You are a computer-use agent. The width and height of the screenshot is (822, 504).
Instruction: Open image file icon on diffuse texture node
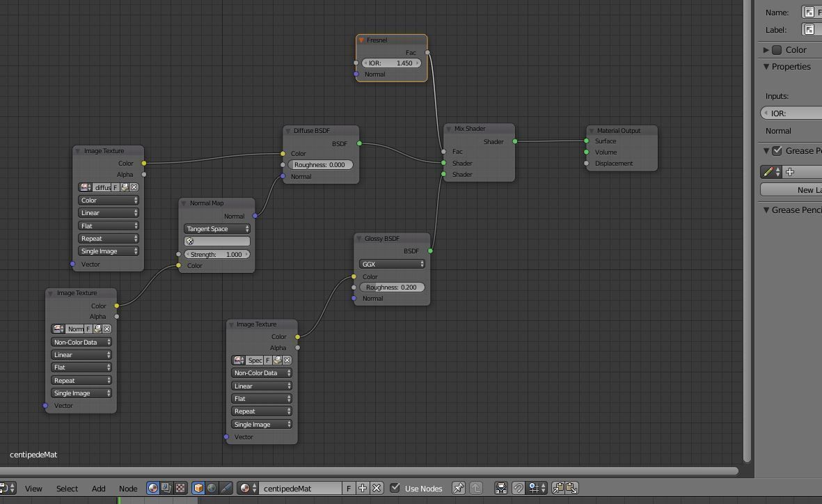click(x=125, y=187)
